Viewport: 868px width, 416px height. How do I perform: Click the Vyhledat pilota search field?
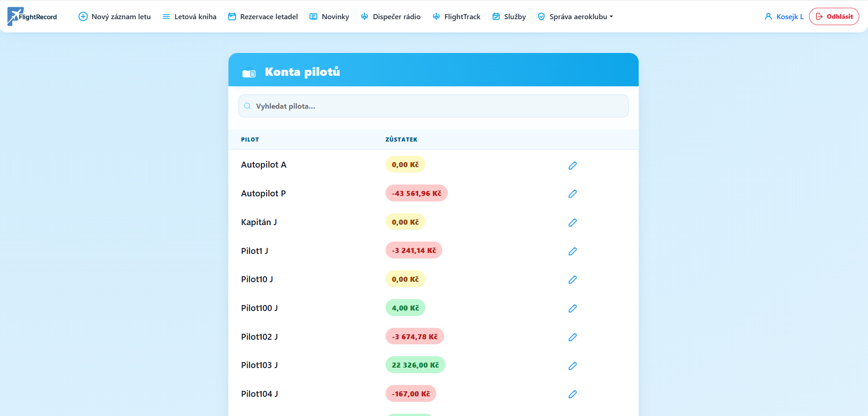[x=434, y=106]
